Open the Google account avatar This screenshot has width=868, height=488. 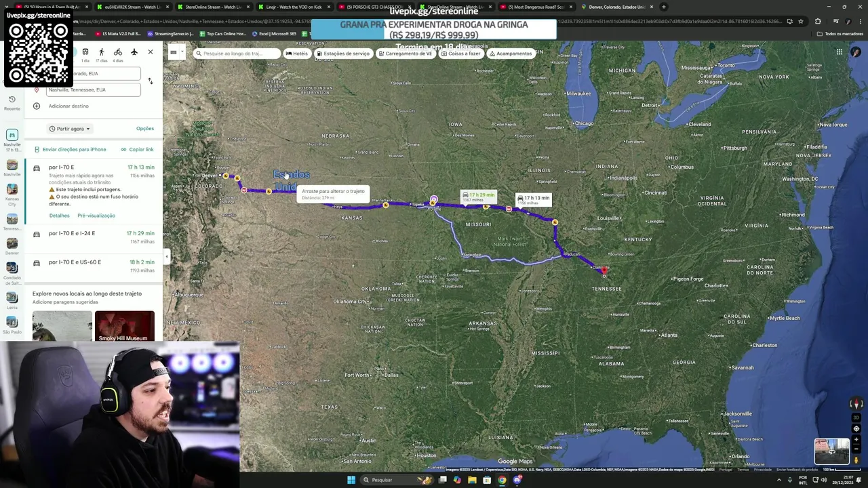pos(856,52)
